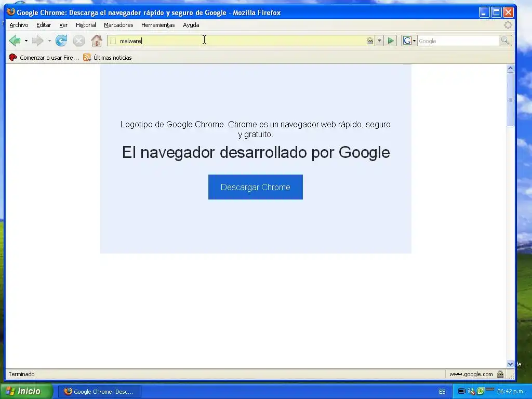
Task: Click the Terminado status bar text
Action: coord(22,374)
